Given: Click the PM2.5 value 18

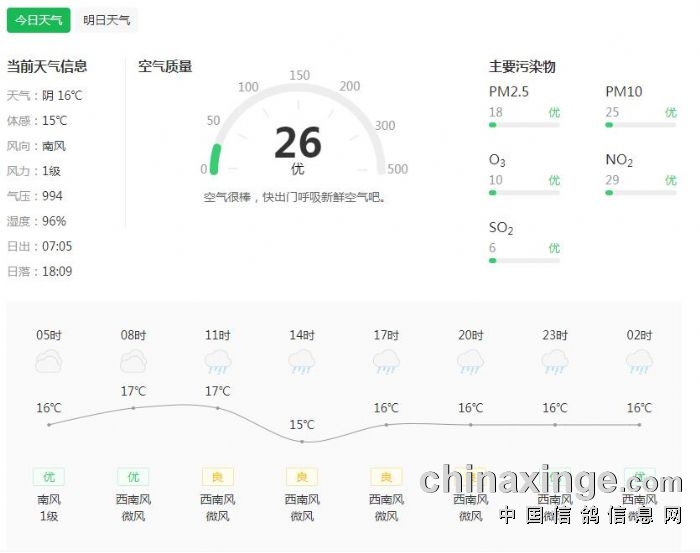Looking at the screenshot, I should click(x=496, y=112).
